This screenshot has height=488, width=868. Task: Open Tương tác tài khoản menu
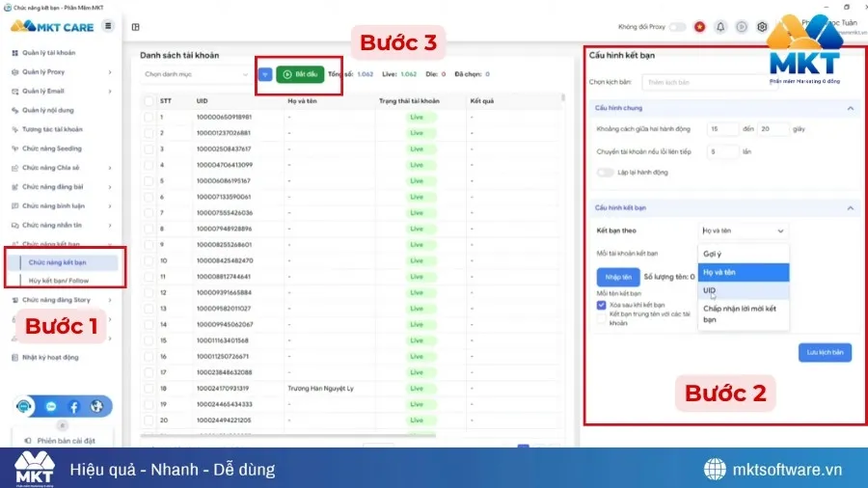point(52,129)
